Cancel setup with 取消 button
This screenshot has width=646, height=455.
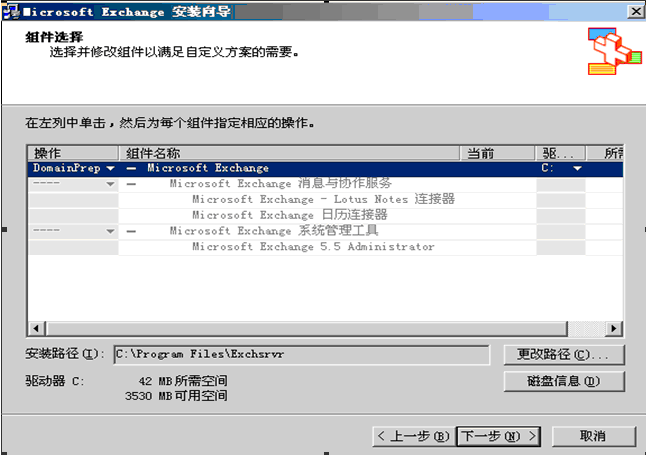point(593,436)
